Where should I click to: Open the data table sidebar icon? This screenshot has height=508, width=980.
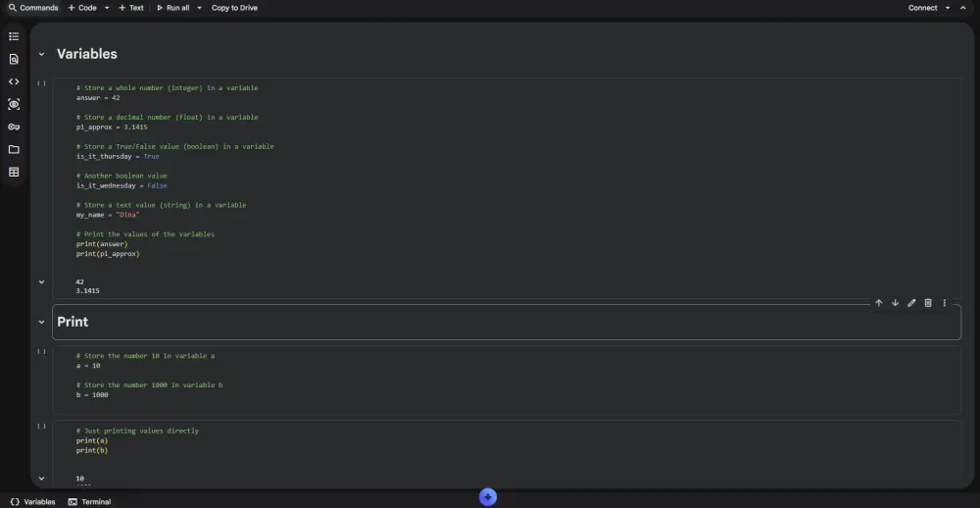pos(14,172)
